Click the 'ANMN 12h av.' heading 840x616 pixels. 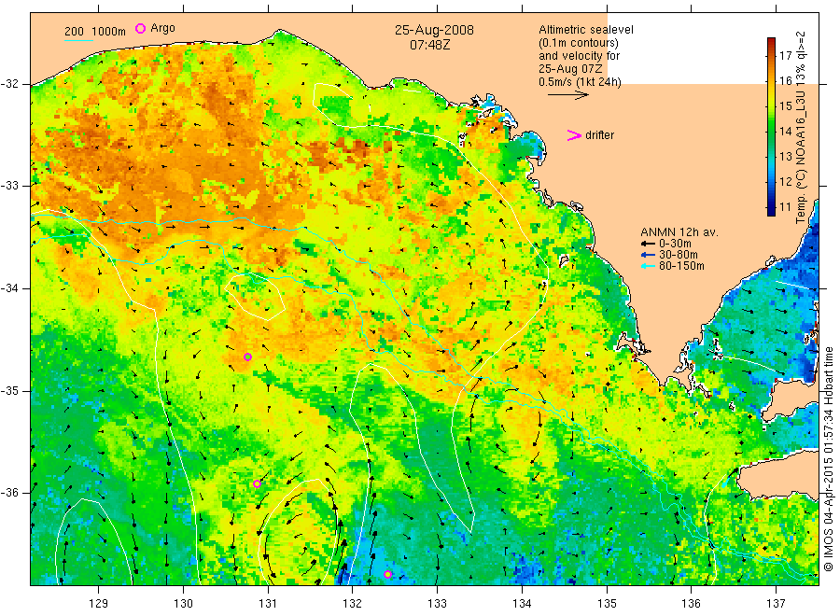click(x=679, y=232)
